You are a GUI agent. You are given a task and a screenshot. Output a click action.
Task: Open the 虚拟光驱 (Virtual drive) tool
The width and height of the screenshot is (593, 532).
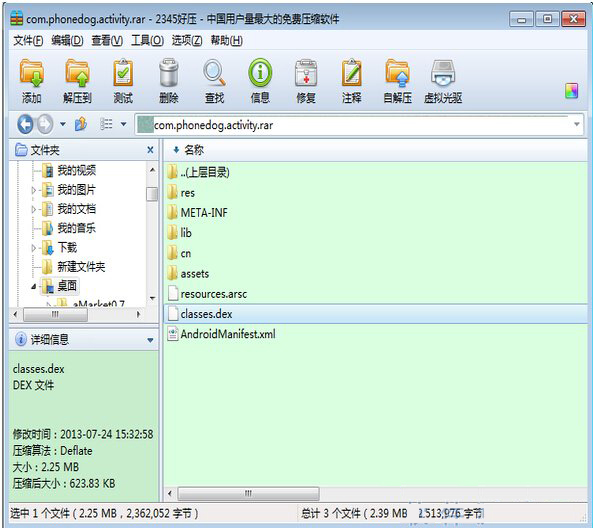(443, 81)
